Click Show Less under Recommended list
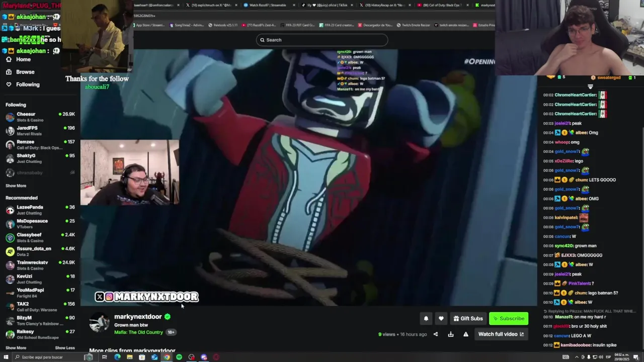This screenshot has height=362, width=644. 65,348
